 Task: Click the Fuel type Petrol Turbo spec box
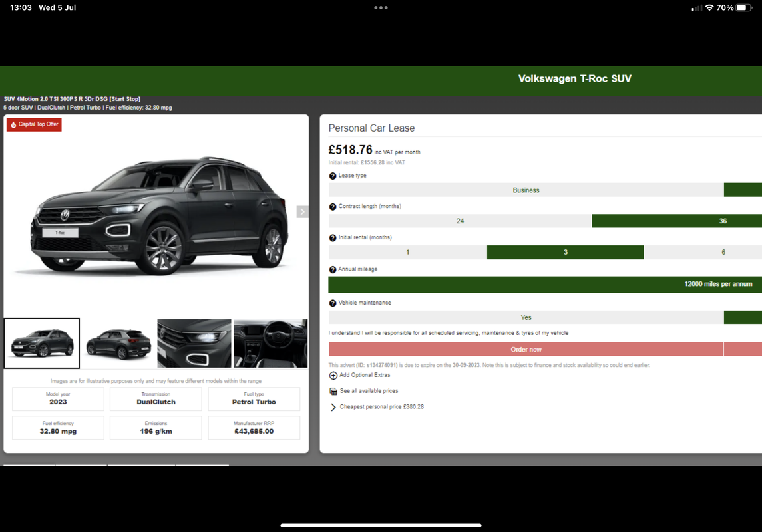click(x=254, y=398)
